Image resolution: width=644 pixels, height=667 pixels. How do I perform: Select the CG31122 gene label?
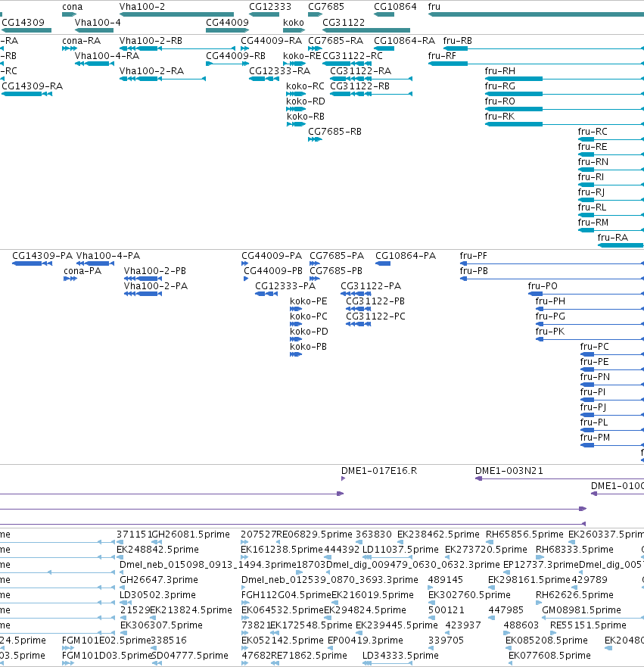click(x=344, y=23)
